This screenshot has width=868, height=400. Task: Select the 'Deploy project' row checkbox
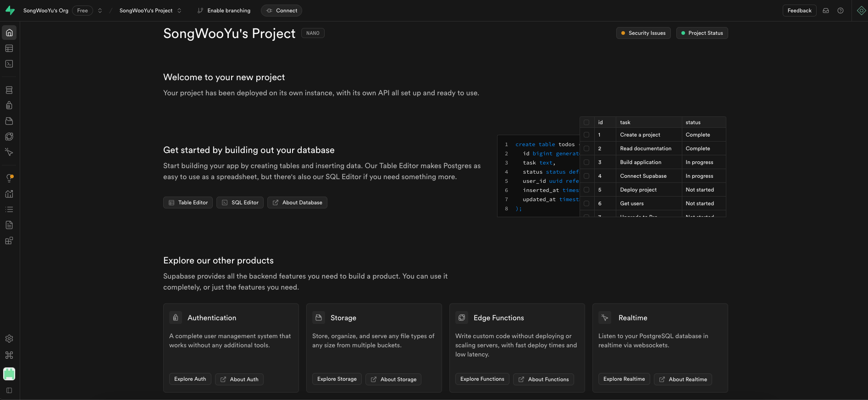[x=586, y=190]
